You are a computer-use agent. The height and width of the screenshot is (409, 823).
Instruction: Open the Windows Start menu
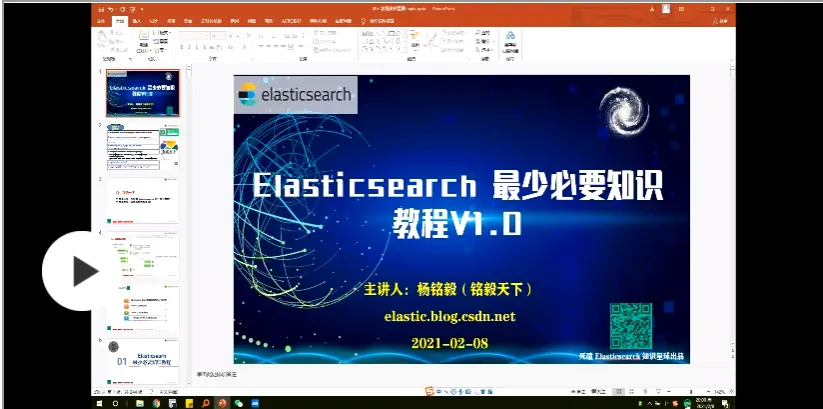(99, 403)
